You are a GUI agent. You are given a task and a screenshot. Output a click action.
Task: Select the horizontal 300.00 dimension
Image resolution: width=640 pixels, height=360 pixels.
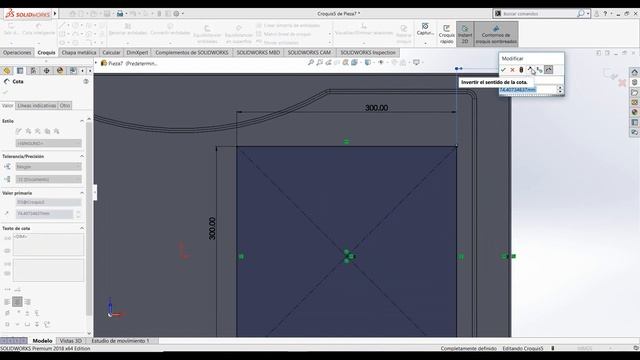point(376,108)
